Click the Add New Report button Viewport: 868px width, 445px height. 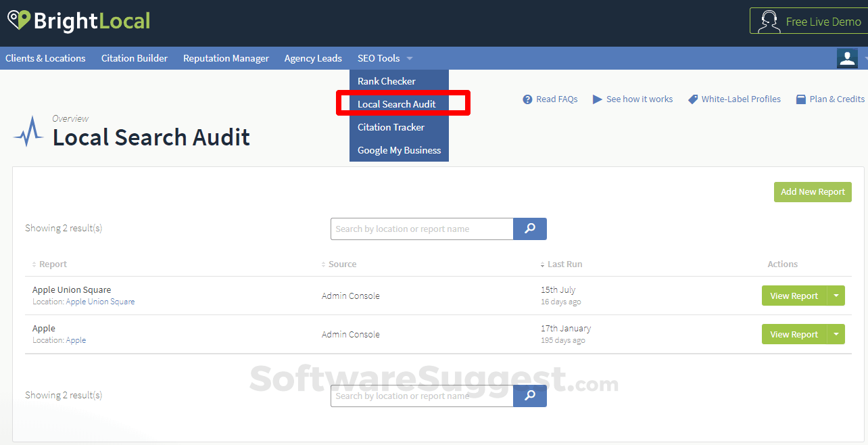(x=813, y=192)
